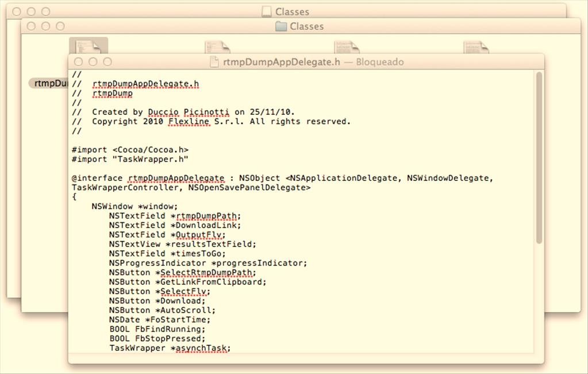Click the 'TaskWrapper *asynchTask;' line
The image size is (588, 374).
(x=170, y=348)
